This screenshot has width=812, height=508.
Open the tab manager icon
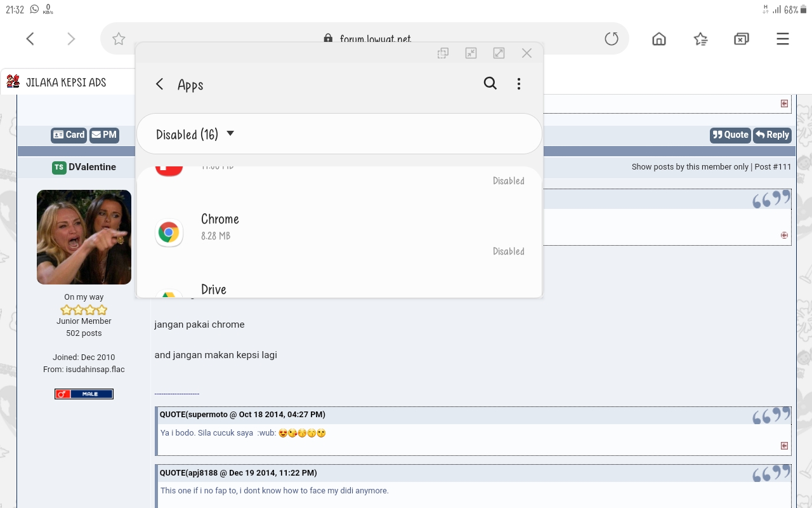(742, 39)
